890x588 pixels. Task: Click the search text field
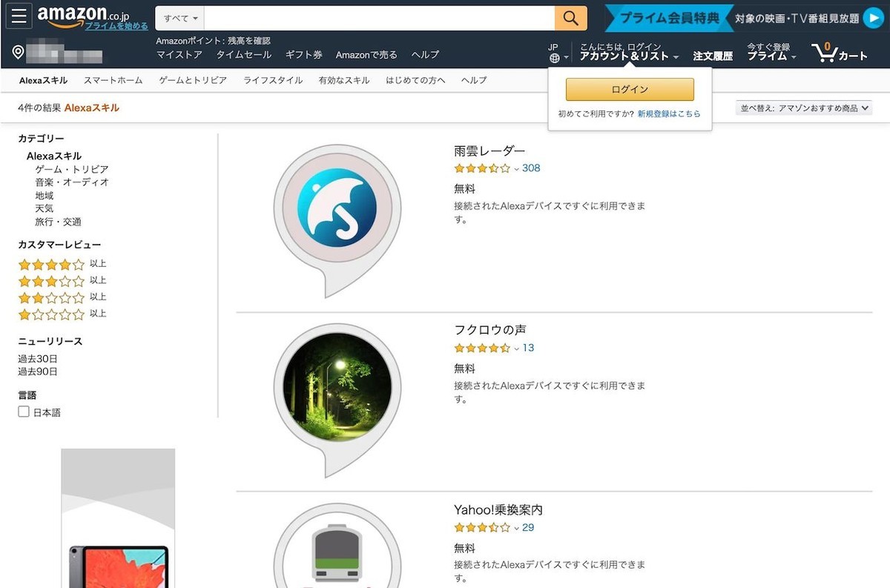point(380,18)
